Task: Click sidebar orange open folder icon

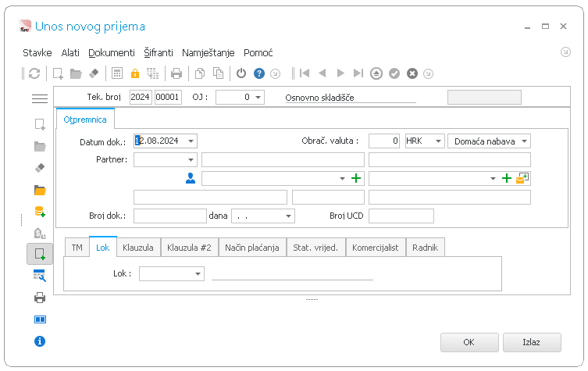Action: click(x=40, y=191)
